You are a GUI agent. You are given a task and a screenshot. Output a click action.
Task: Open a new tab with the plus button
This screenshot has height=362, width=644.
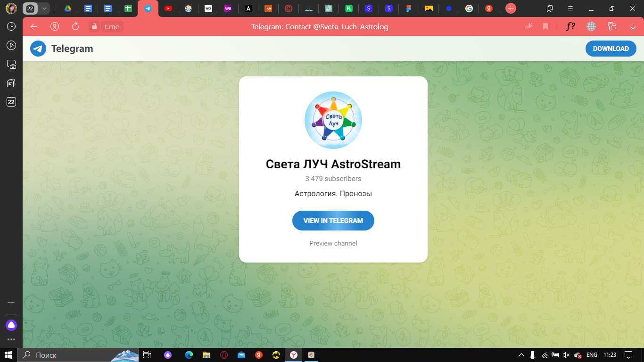(511, 8)
